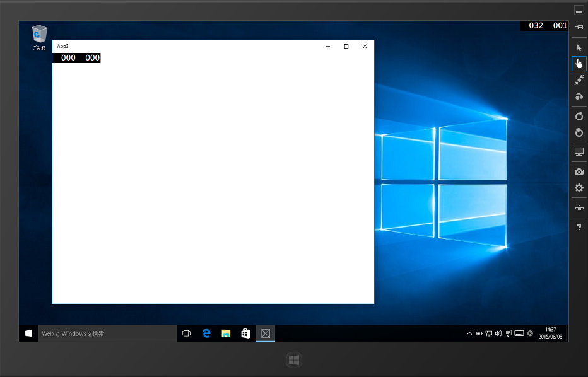588x377 pixels.
Task: Select basic touch mode hand icon
Action: point(579,64)
